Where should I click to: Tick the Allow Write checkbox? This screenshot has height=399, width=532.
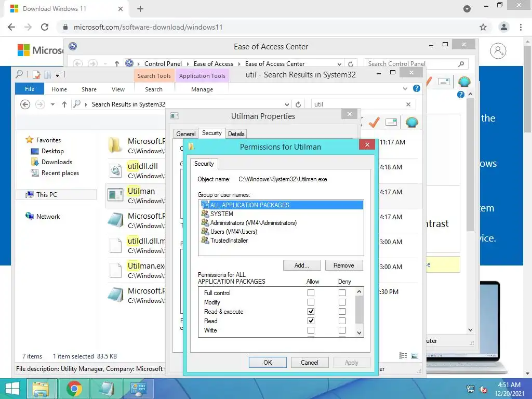click(x=311, y=330)
